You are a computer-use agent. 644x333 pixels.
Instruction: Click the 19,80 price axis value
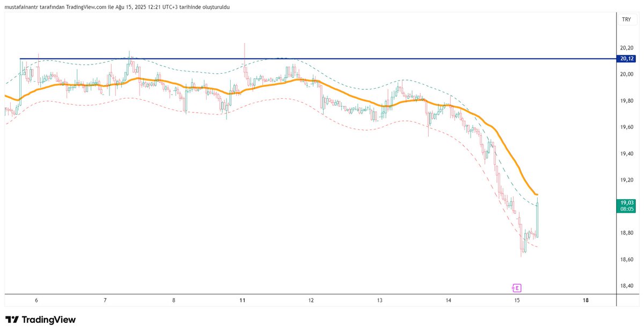pos(626,101)
